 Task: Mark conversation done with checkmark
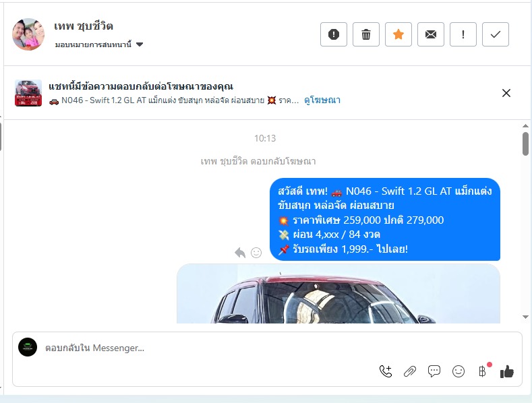click(x=496, y=34)
